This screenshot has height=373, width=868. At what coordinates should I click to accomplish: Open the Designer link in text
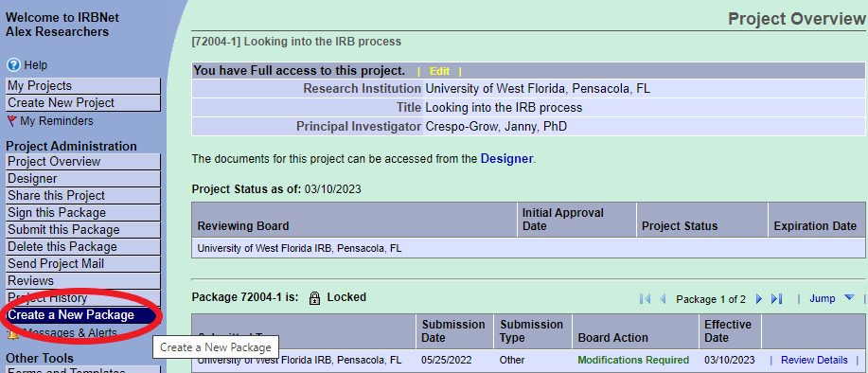[x=506, y=159]
